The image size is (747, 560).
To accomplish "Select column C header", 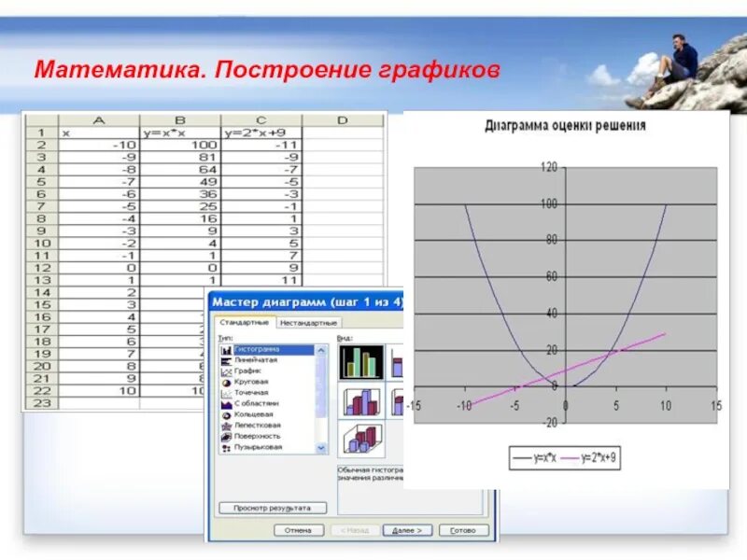I will [x=261, y=120].
